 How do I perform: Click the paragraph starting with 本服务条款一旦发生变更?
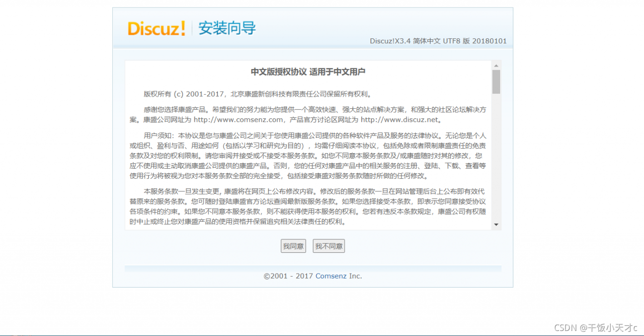(308, 207)
